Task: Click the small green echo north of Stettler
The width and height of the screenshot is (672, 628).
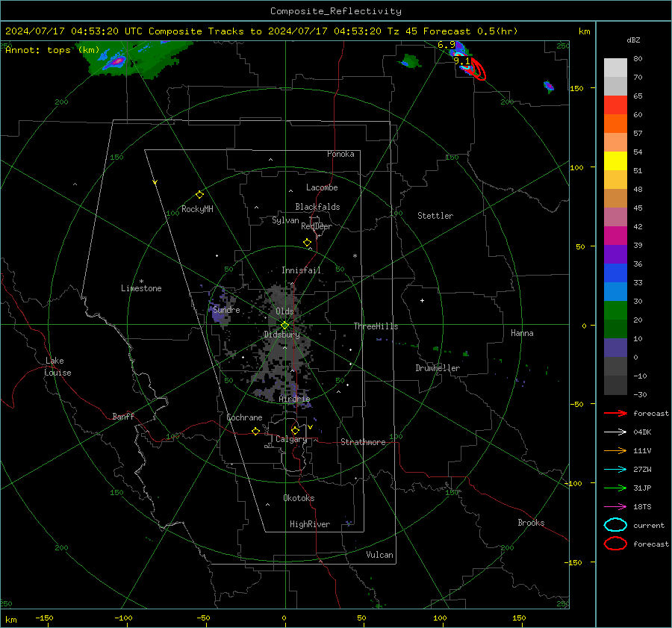Action: [411, 61]
